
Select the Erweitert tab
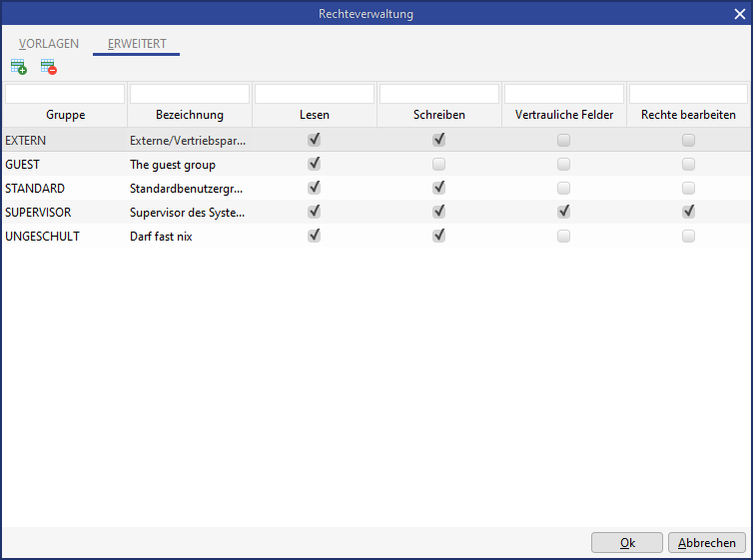pos(137,44)
